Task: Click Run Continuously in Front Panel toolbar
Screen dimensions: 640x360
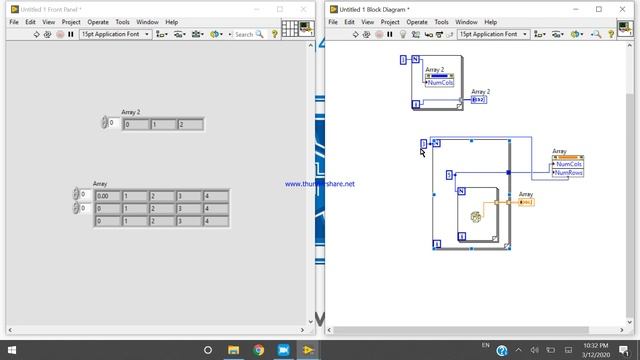Action: (x=48, y=35)
